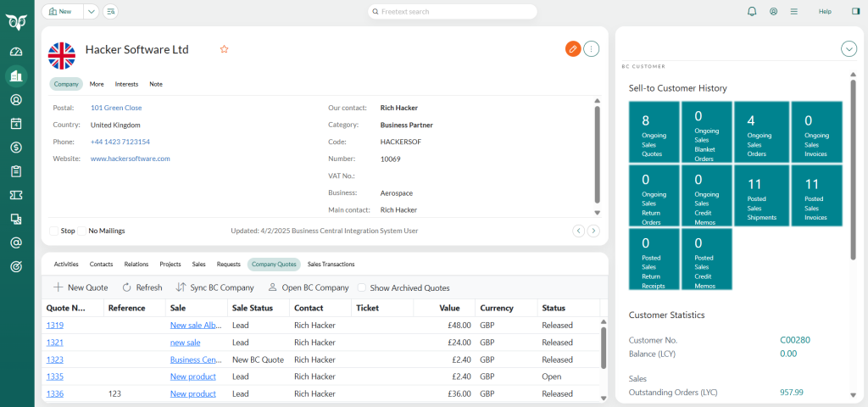Click the company details vertical scrollbar

[x=597, y=157]
